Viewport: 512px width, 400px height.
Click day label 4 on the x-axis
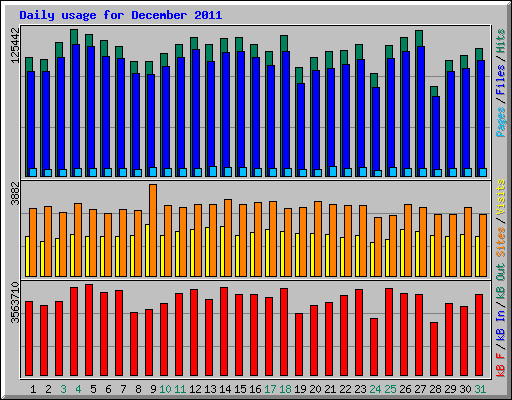(78, 389)
